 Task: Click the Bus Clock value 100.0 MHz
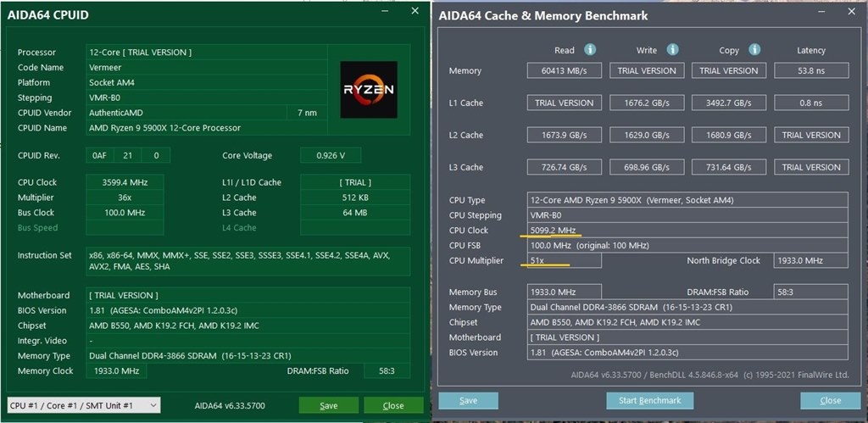tap(125, 213)
